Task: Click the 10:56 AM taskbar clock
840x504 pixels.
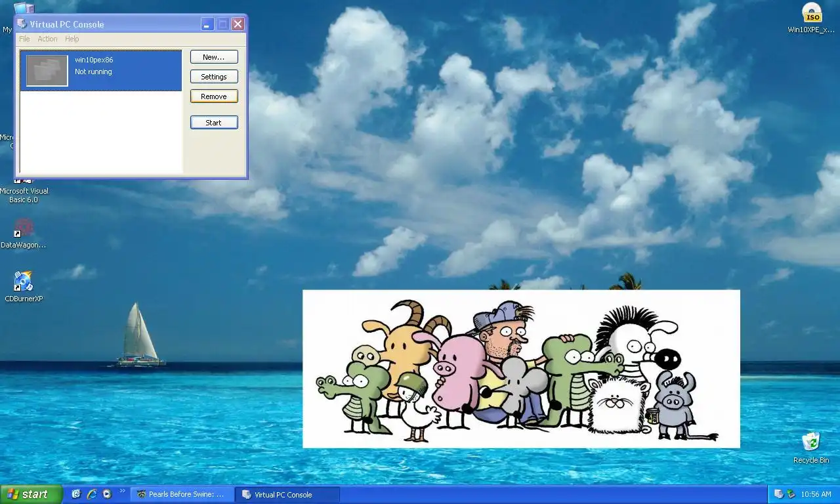Action: (x=816, y=495)
